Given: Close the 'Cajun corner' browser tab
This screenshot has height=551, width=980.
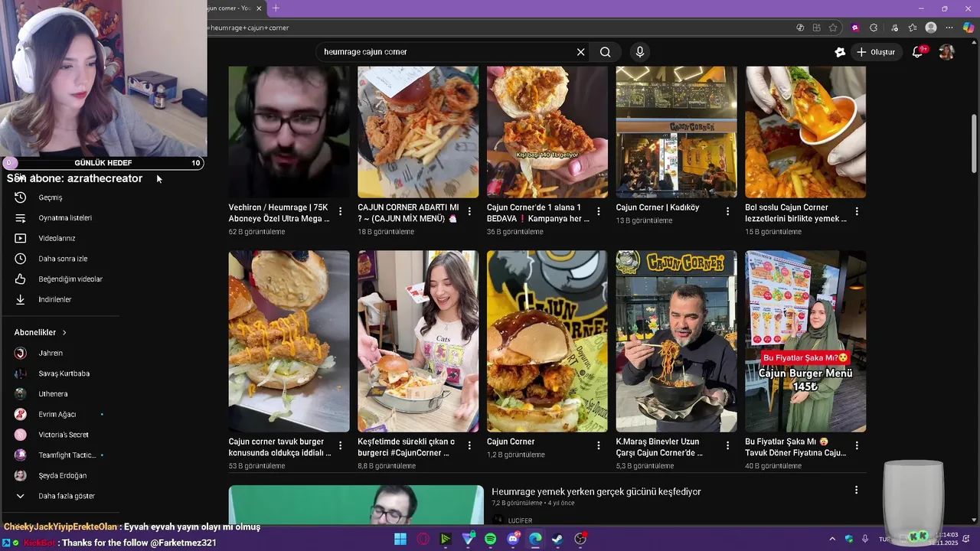Looking at the screenshot, I should [259, 8].
